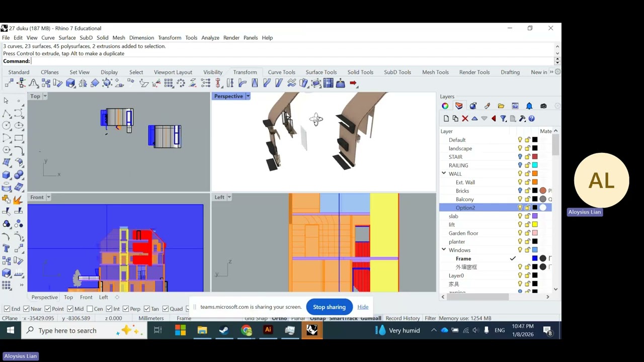Change the RAILING layer cyan color swatch
644x362 pixels.
tap(535, 165)
